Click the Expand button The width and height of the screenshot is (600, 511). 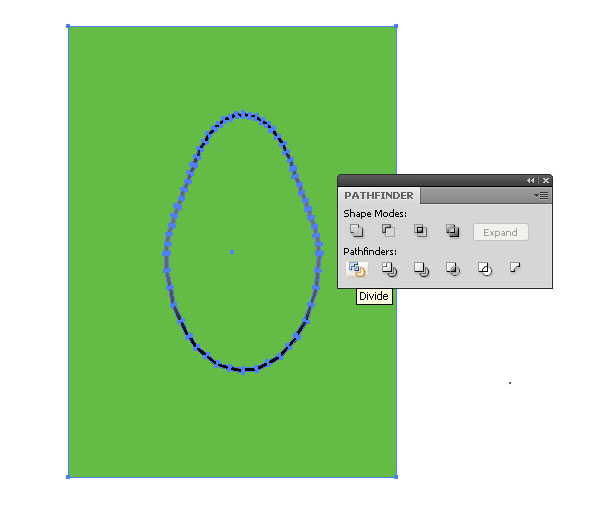tap(501, 232)
